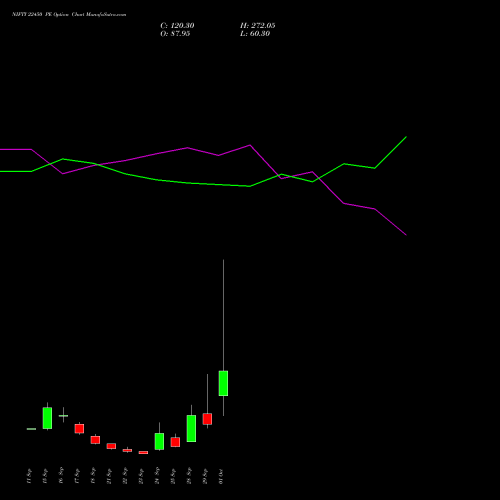Click the small red candle above 23 Sep
Viewport: 500px width, 500px height.
pos(143,452)
